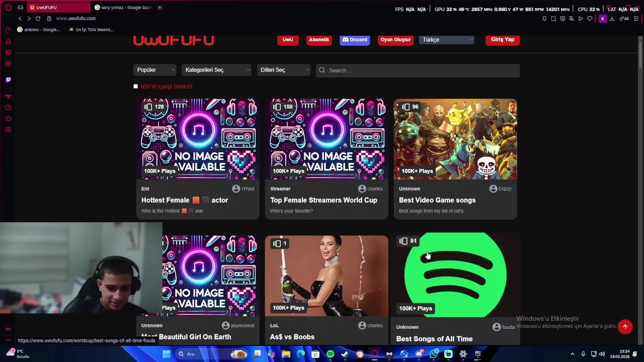
Task: Open the As$ vs Boobs game title
Action: (292, 337)
